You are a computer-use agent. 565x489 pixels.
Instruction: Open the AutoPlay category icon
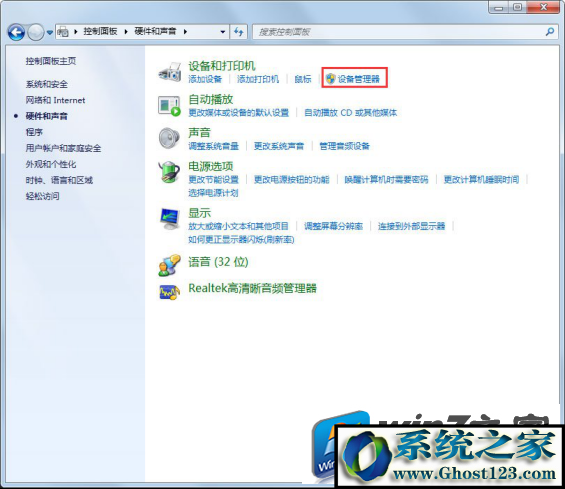click(x=169, y=106)
